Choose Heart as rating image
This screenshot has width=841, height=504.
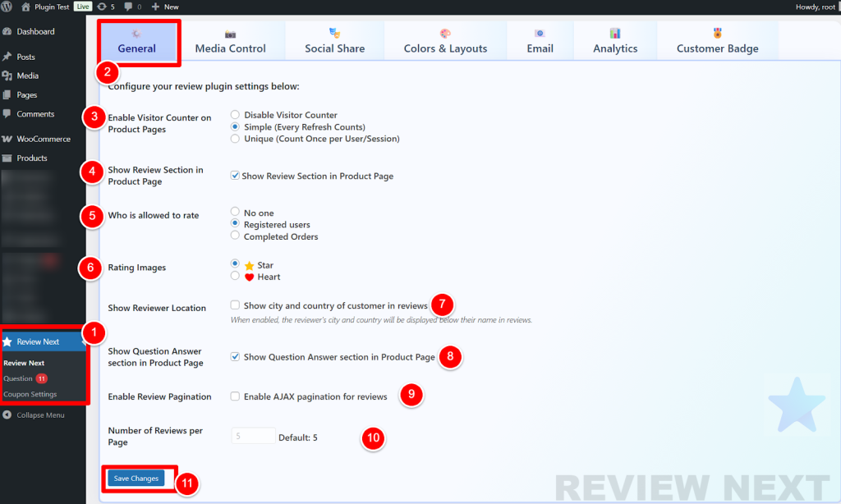[236, 277]
